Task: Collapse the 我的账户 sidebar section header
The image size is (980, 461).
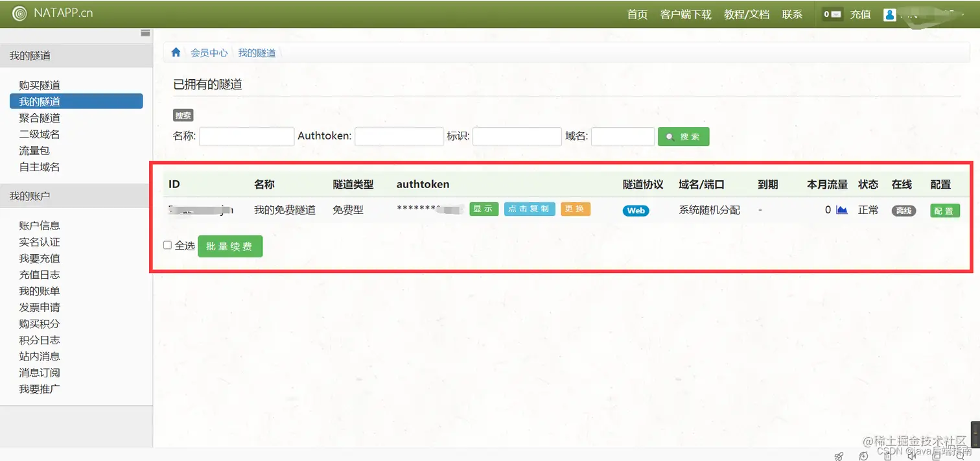Action: (x=76, y=196)
